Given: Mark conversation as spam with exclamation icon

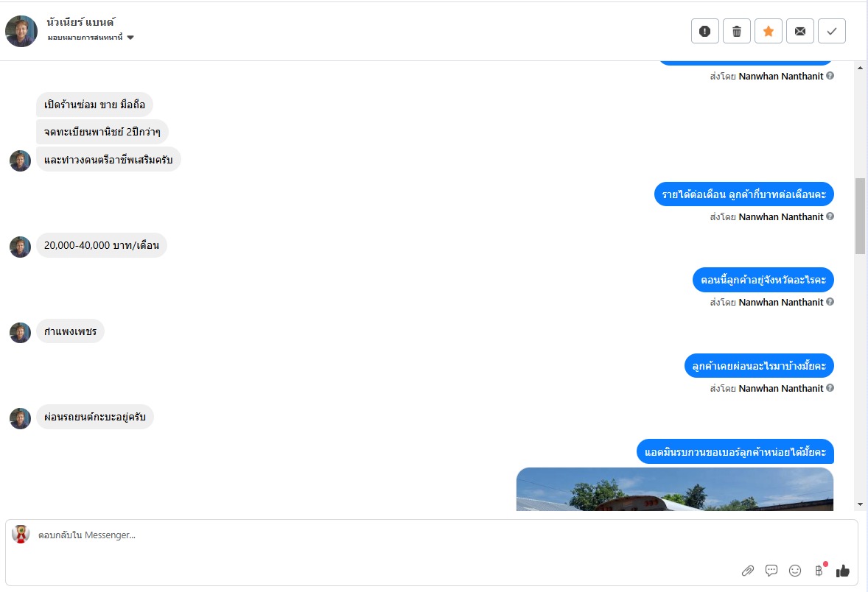Looking at the screenshot, I should point(704,31).
